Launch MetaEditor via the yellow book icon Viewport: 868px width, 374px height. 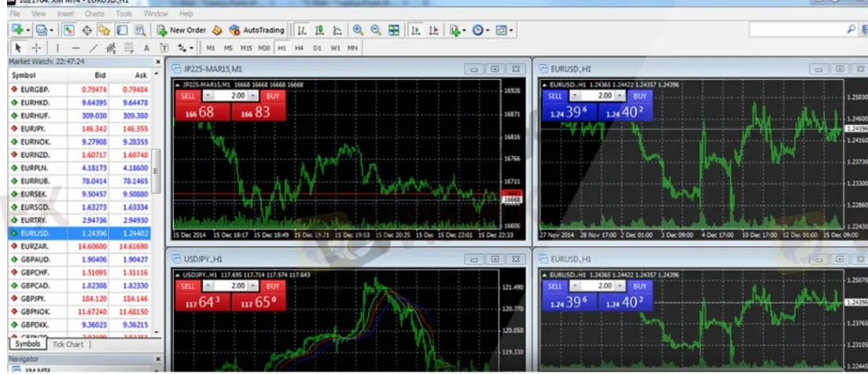click(217, 30)
